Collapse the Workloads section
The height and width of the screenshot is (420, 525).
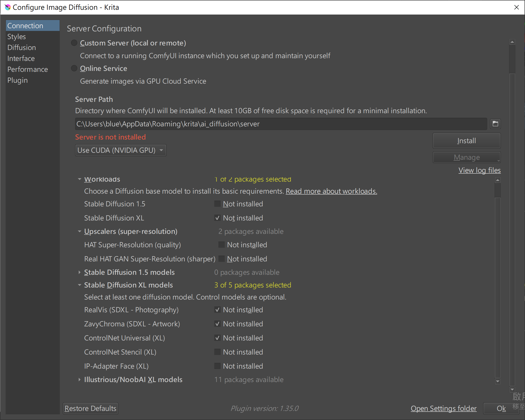[79, 179]
